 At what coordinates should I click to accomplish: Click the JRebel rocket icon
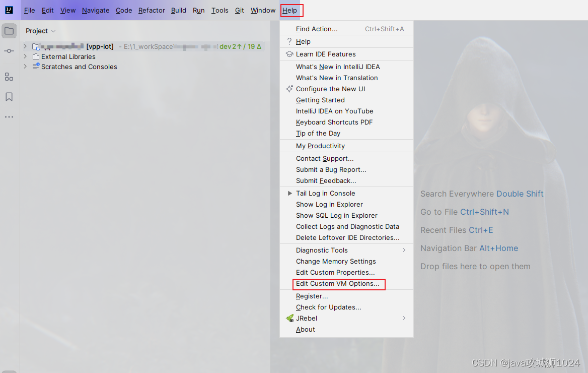coord(289,318)
